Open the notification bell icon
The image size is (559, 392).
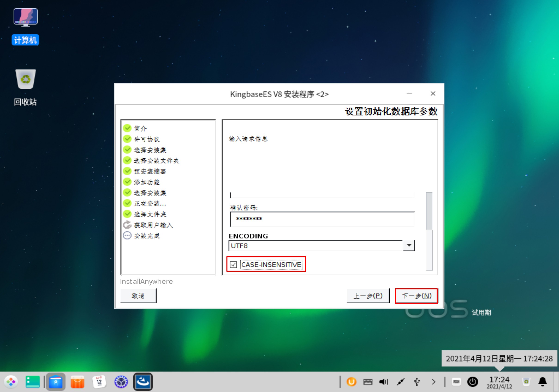[542, 382]
